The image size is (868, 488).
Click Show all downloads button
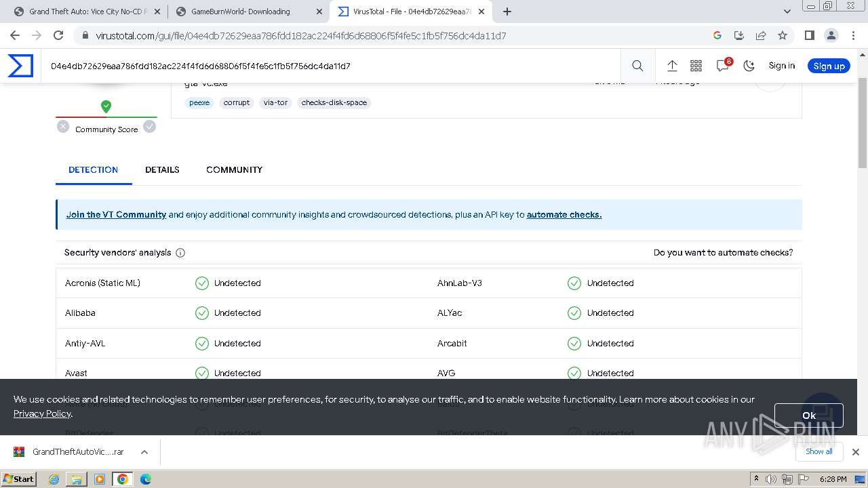click(x=819, y=451)
